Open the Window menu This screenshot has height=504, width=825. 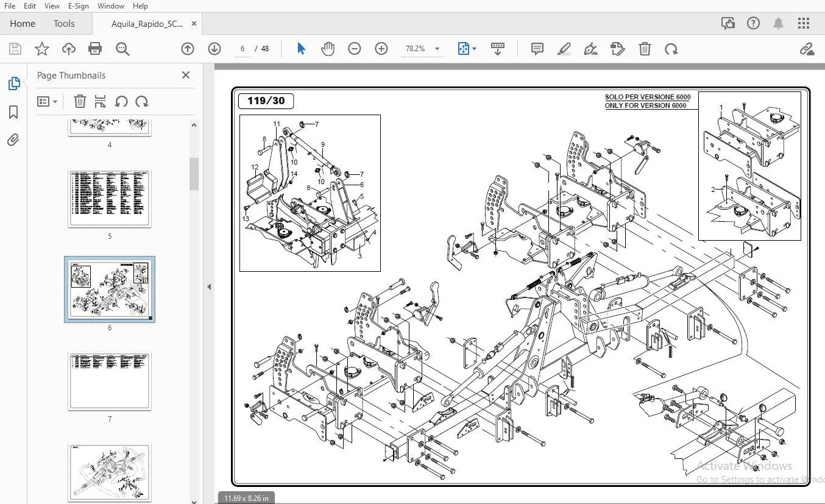(x=111, y=6)
